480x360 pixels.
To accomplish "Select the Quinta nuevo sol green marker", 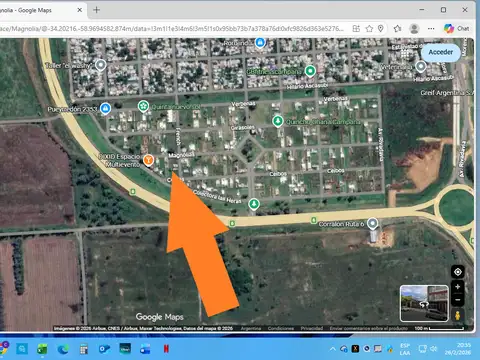I will [143, 106].
